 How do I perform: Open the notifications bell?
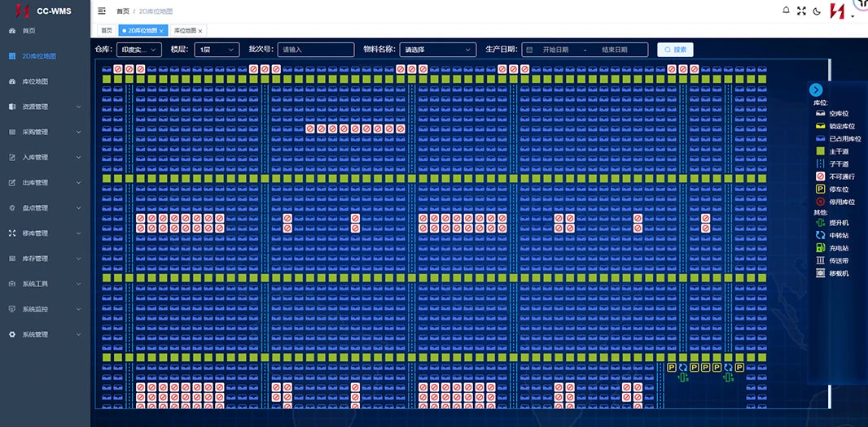click(x=786, y=11)
